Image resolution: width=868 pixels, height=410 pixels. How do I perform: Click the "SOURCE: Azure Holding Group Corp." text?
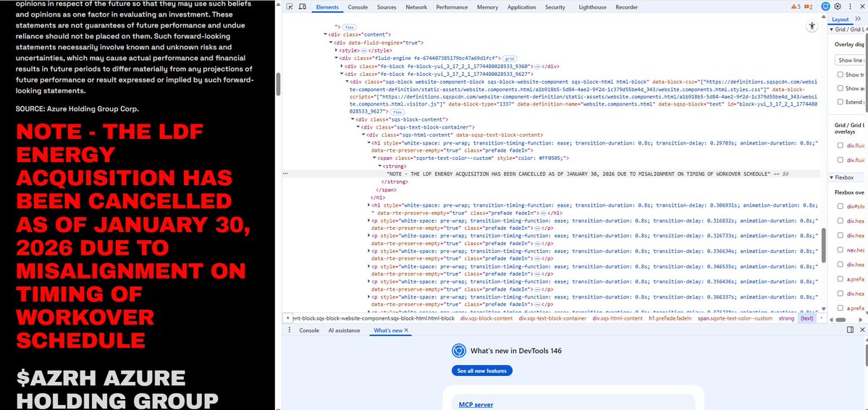[77, 109]
